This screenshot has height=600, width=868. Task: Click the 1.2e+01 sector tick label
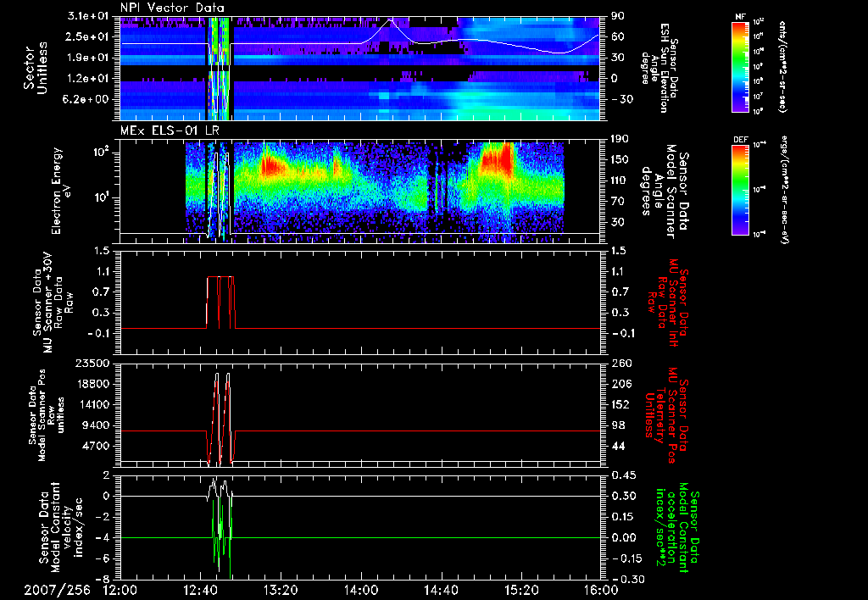87,79
